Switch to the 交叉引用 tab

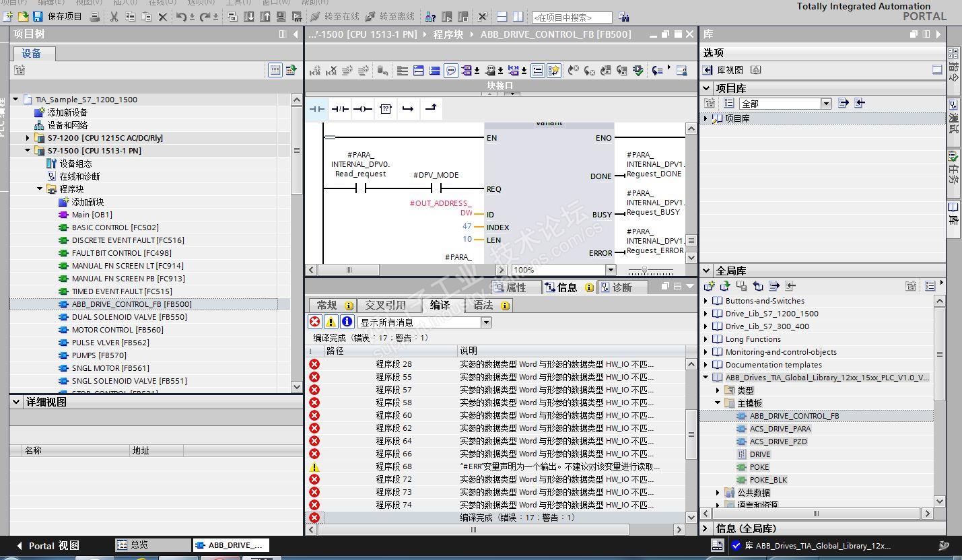385,305
